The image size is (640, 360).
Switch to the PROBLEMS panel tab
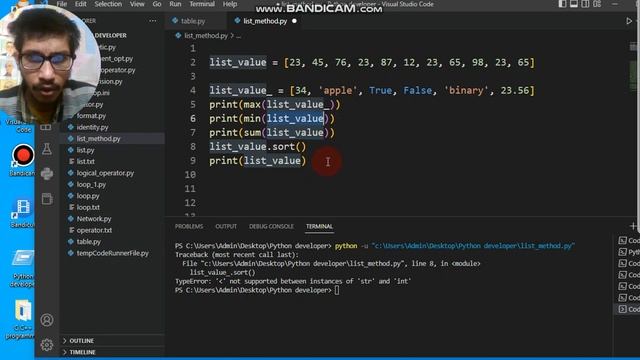[189, 227]
